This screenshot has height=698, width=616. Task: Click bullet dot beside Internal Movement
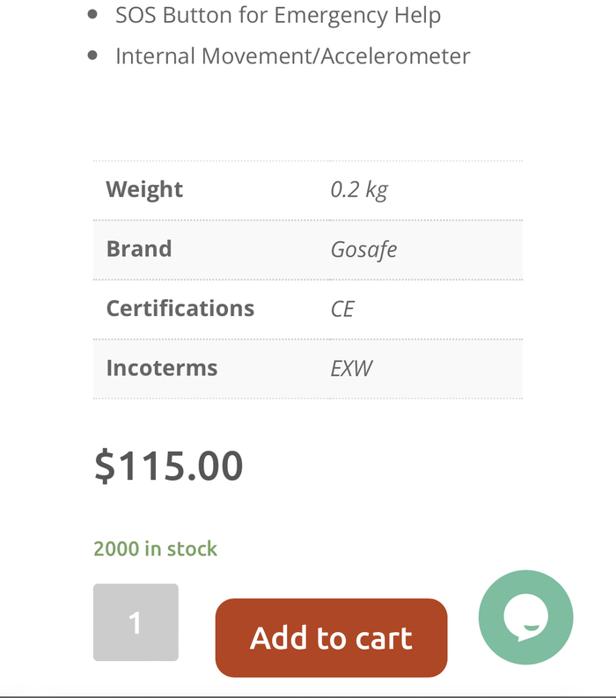[x=93, y=55]
